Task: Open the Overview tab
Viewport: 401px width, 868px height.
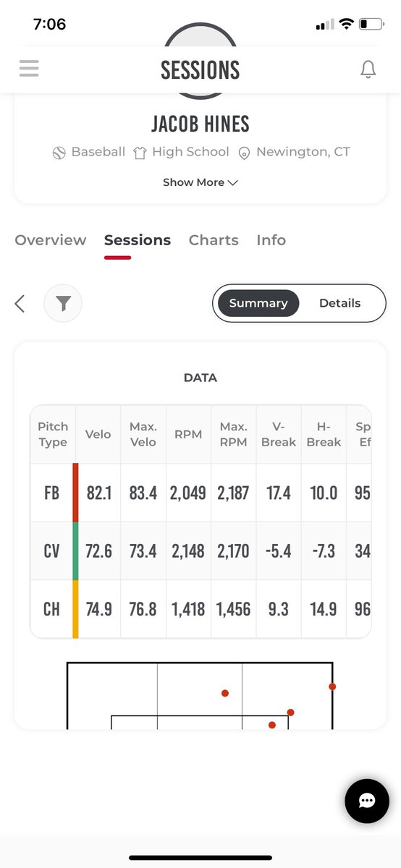Action: [51, 240]
